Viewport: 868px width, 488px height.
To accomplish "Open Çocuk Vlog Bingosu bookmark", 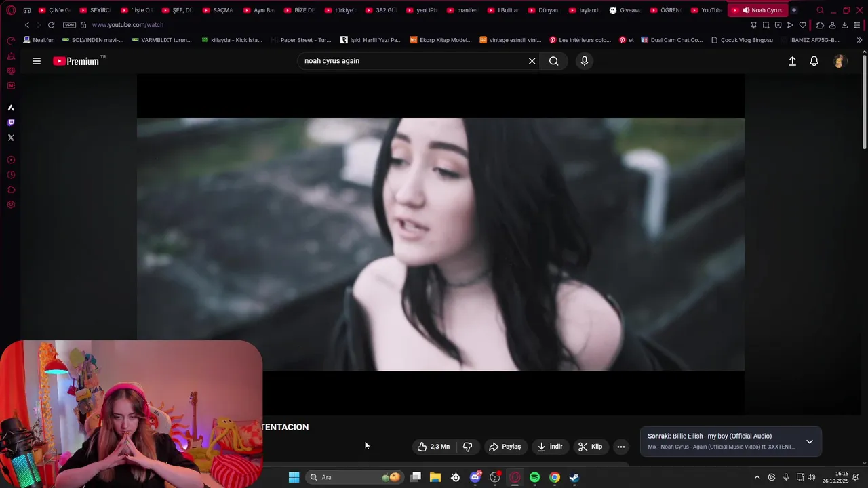I will point(742,40).
